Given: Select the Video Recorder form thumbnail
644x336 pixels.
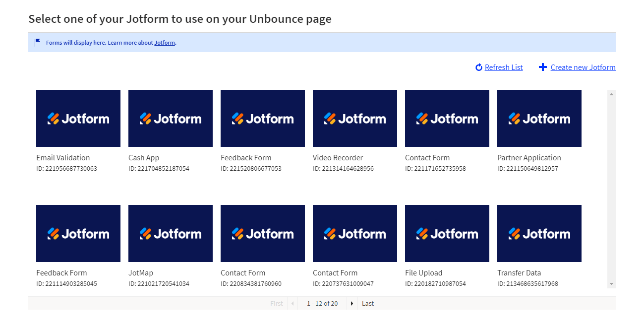Looking at the screenshot, I should click(355, 118).
